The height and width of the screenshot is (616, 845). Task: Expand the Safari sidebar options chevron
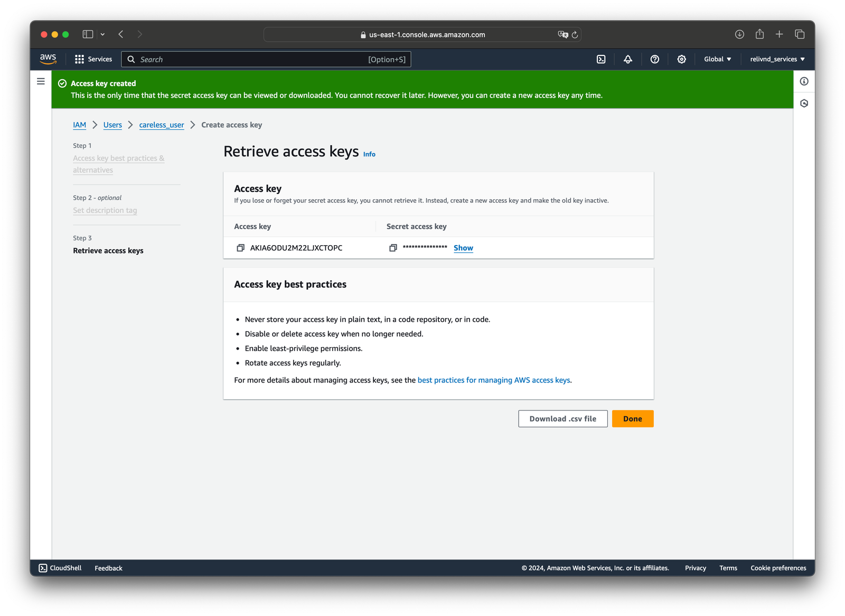pos(102,34)
